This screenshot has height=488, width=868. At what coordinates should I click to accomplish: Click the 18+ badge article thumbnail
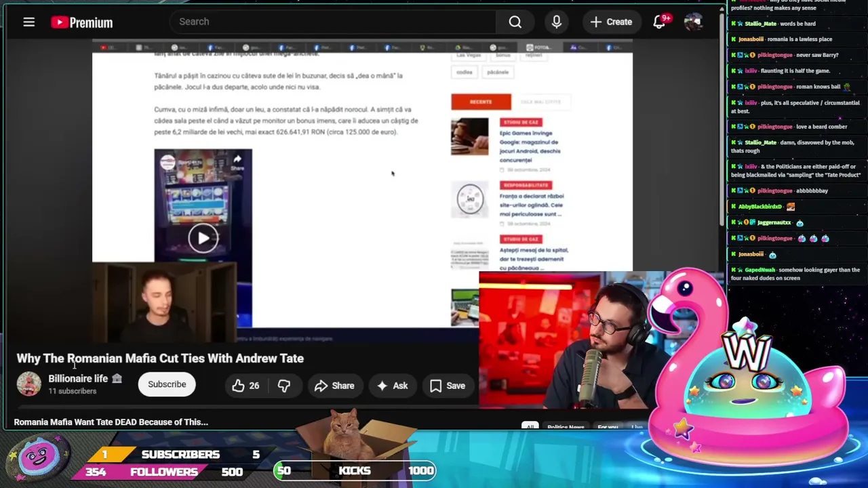pos(469,199)
